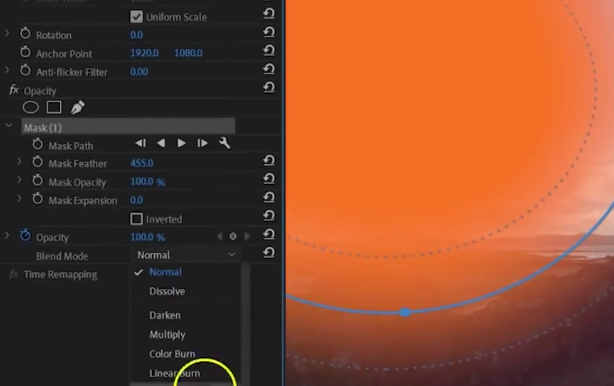
Task: Toggle Mask Expansion animation stopwatch
Action: [38, 199]
